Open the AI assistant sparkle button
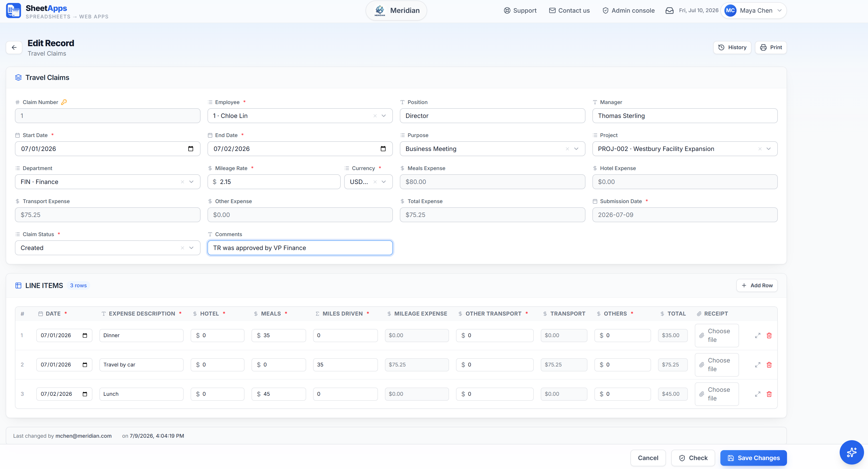This screenshot has width=868, height=469. (852, 452)
